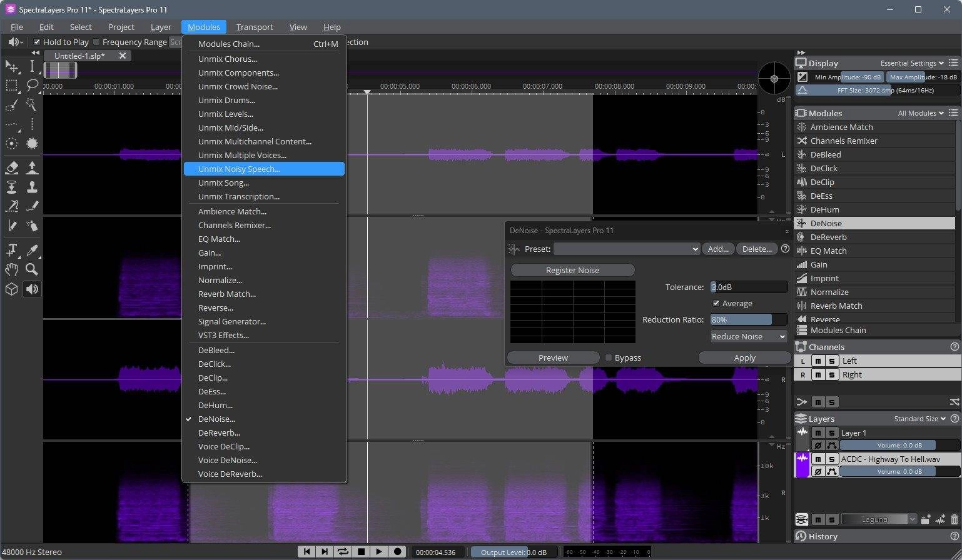
Task: Click the channel shuffle icon in the Channels panel
Action: 954,402
